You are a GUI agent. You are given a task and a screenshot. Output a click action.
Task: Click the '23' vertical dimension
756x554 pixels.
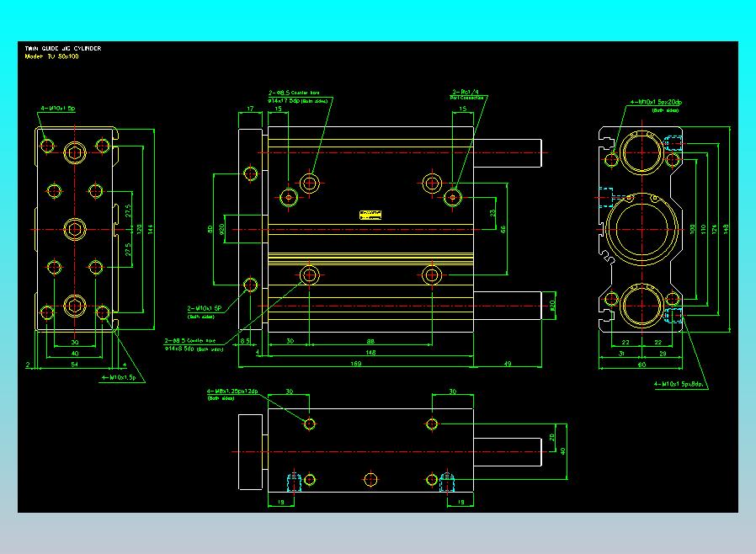[x=492, y=213]
